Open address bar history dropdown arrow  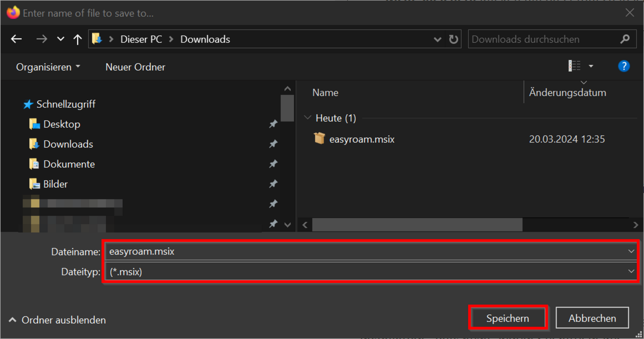(x=437, y=39)
